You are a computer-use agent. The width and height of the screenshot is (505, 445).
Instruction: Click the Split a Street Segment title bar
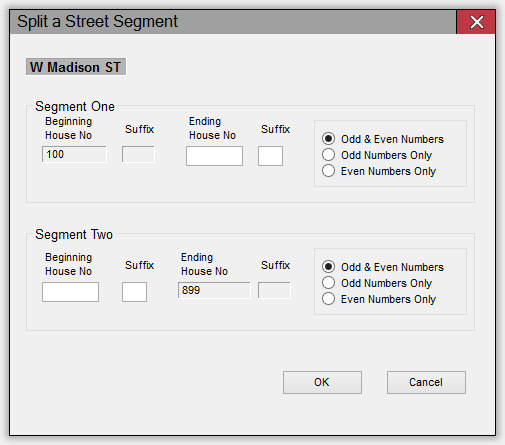point(233,22)
